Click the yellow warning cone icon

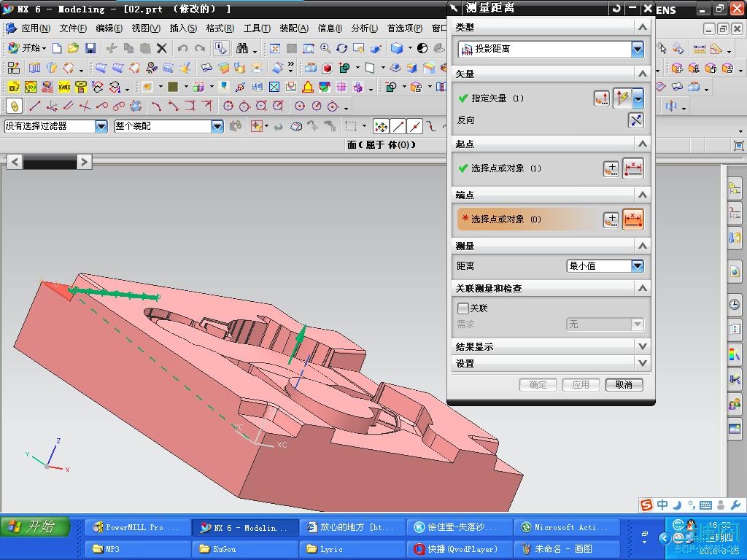click(309, 87)
